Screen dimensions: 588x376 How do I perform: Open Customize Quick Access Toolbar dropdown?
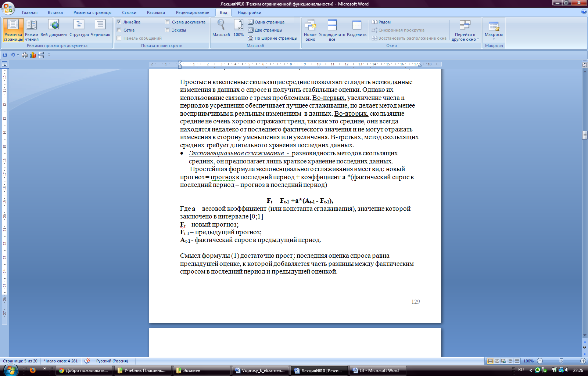[x=49, y=55]
